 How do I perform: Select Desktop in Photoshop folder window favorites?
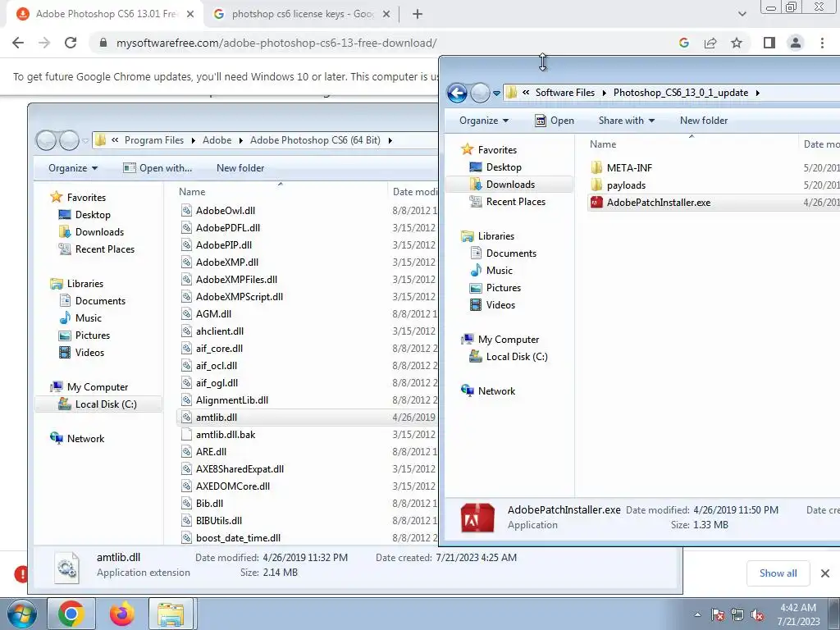[93, 215]
